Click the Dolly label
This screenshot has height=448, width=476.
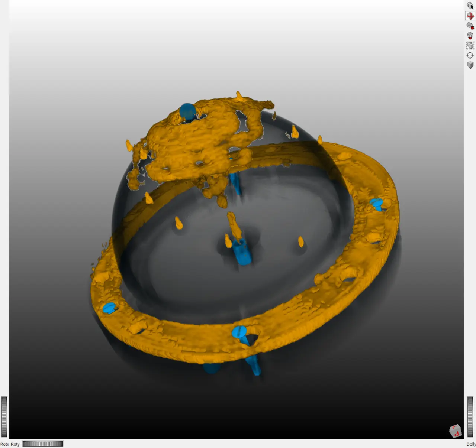tap(471, 444)
